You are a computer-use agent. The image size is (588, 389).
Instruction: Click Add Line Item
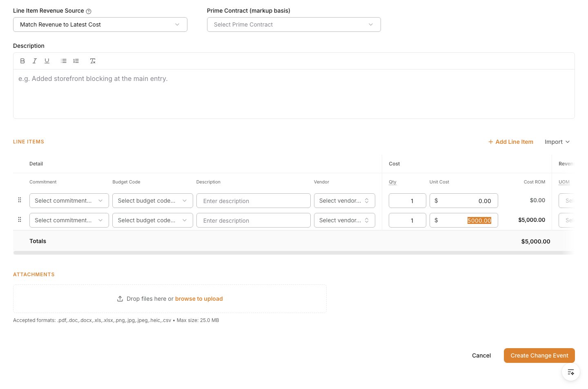(511, 142)
